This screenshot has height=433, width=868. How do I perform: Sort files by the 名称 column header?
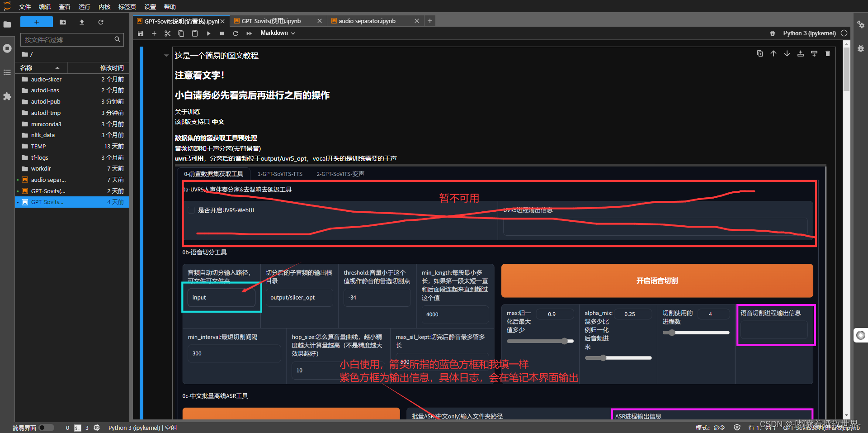(x=41, y=68)
